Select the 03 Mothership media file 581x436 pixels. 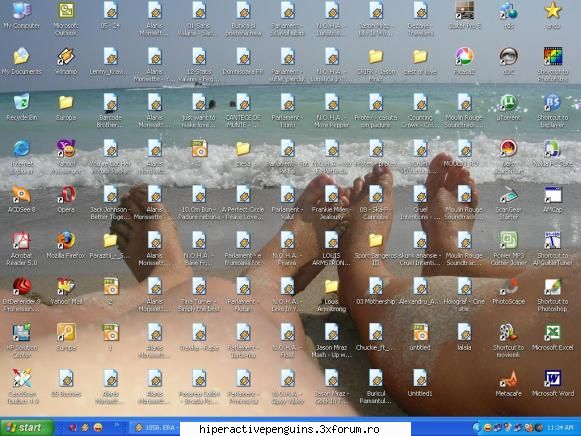coord(376,291)
